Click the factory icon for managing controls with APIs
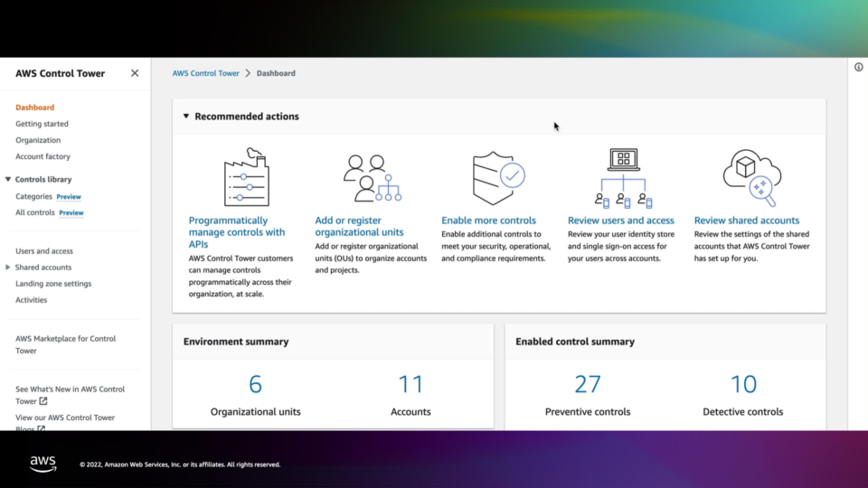This screenshot has width=868, height=488. point(247,177)
